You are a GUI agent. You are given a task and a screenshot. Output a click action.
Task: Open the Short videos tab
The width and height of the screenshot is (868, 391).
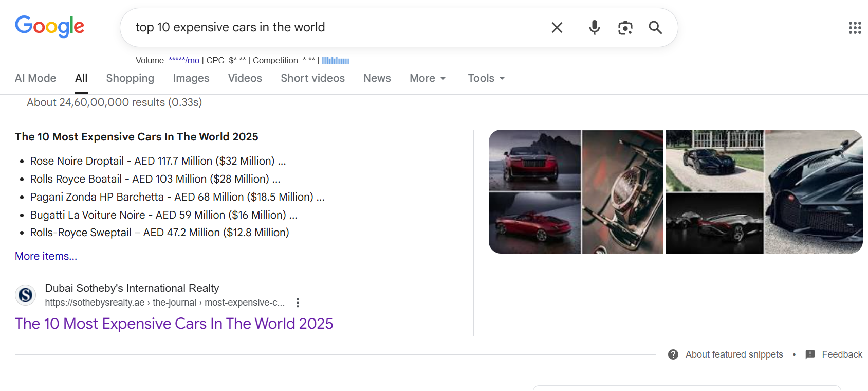(x=312, y=78)
